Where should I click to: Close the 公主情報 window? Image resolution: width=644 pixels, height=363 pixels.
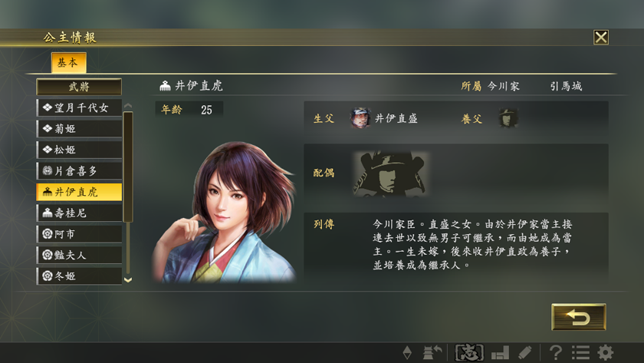pos(601,38)
